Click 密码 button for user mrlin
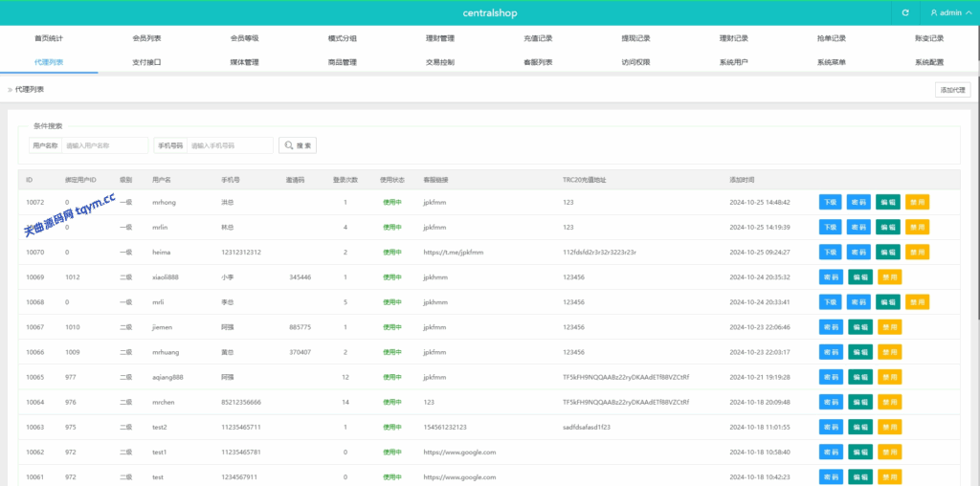Screen dimensions: 980x486 pyautogui.click(x=858, y=227)
